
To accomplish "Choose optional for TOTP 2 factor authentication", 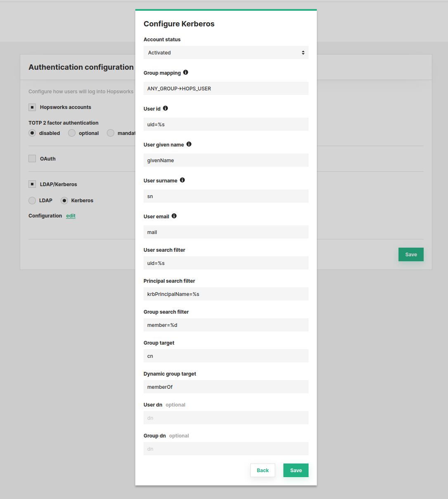I will [71, 133].
